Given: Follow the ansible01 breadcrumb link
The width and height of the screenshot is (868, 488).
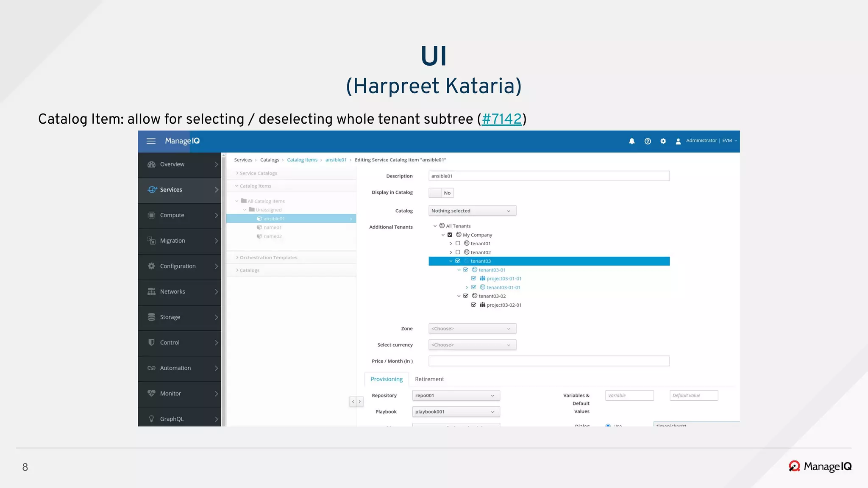Looking at the screenshot, I should tap(336, 160).
